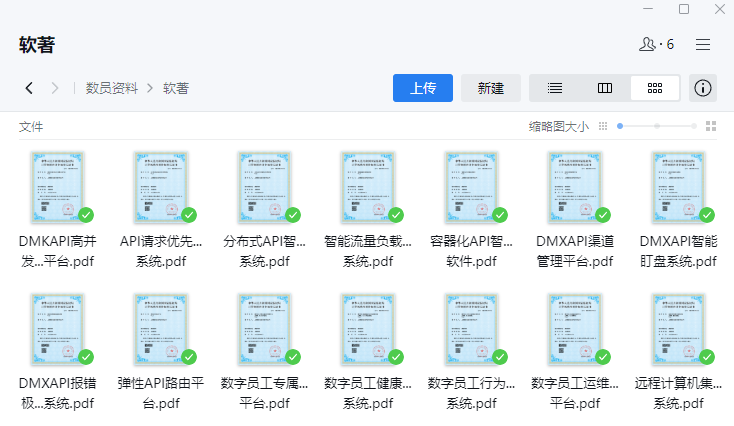Show the info details panel
The width and height of the screenshot is (734, 426).
pos(703,88)
